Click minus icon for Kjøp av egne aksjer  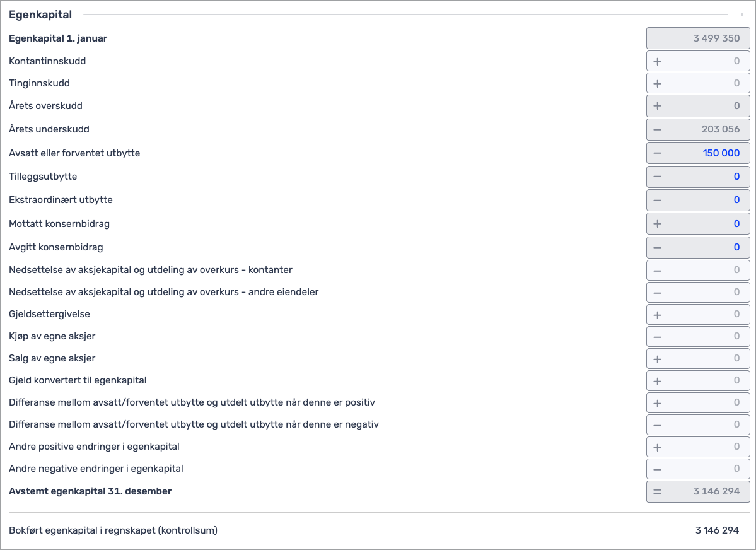coord(658,337)
